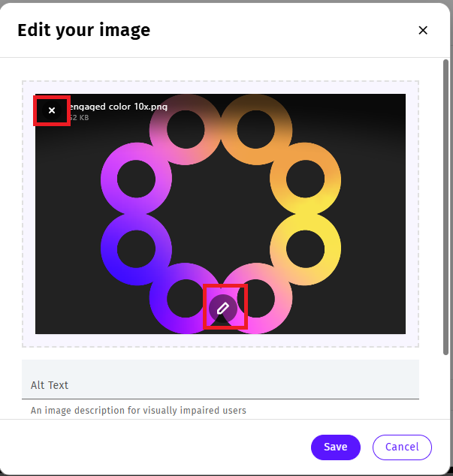453x476 pixels.
Task: Save the image changes
Action: pos(335,447)
